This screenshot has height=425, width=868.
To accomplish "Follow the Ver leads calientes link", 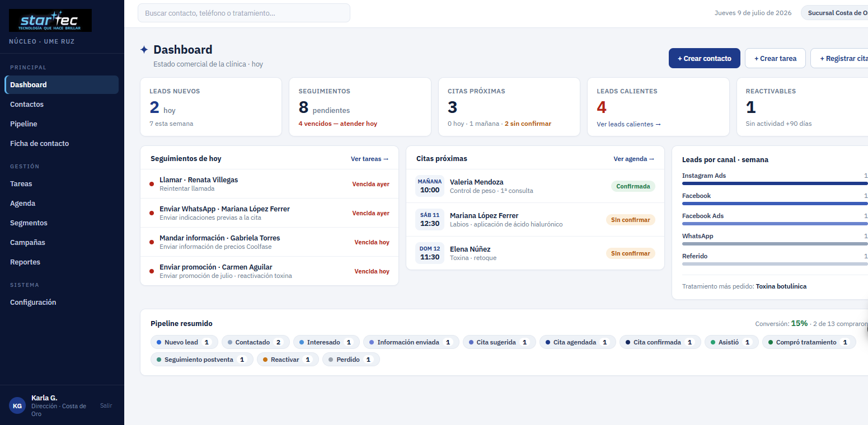I will (629, 124).
